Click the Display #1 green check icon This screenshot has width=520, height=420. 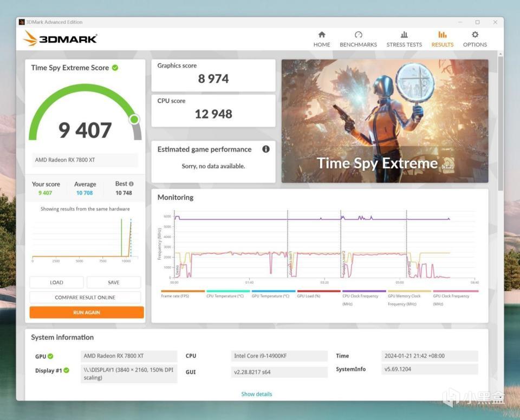pyautogui.click(x=66, y=370)
